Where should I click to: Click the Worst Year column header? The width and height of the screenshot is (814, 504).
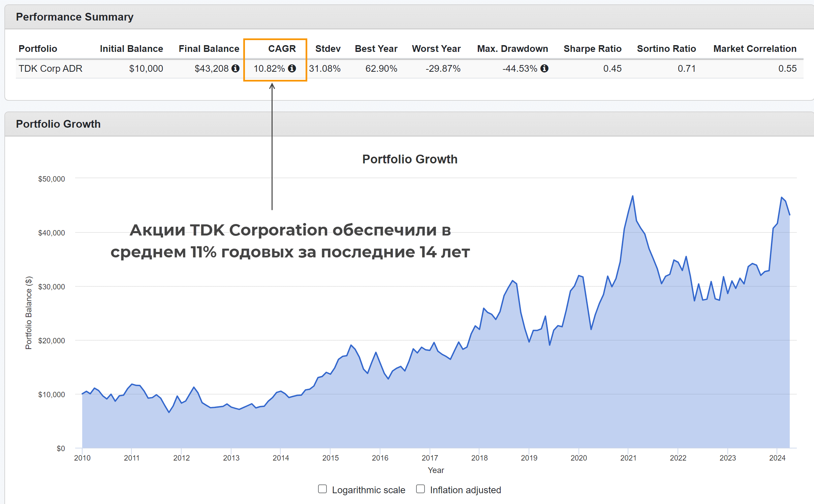point(436,49)
